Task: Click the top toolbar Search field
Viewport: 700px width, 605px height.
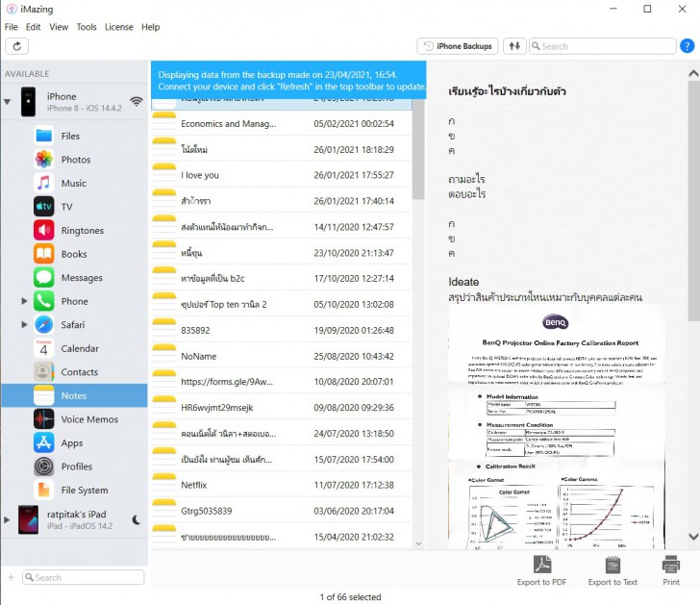Action: (602, 46)
